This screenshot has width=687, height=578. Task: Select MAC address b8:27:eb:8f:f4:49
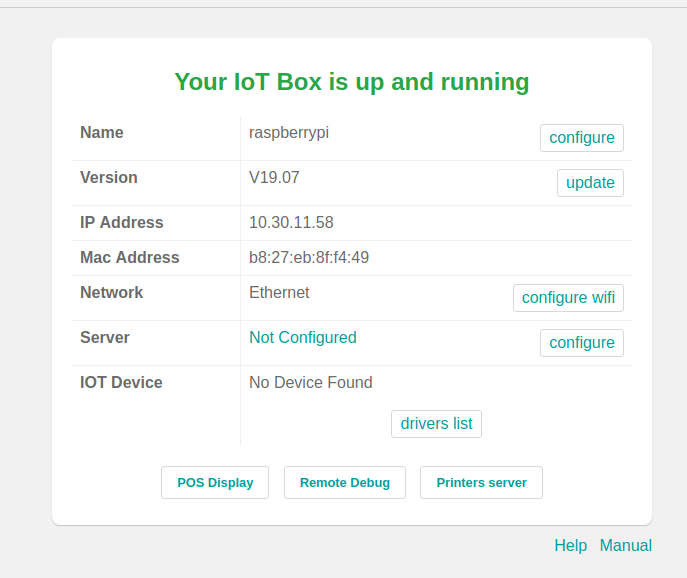point(309,258)
